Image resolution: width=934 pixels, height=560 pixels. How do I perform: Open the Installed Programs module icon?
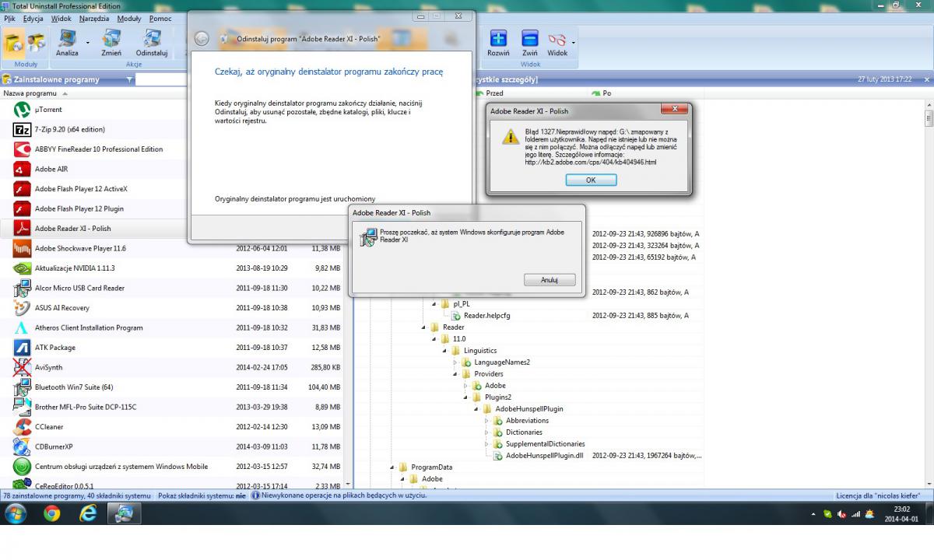pyautogui.click(x=13, y=43)
